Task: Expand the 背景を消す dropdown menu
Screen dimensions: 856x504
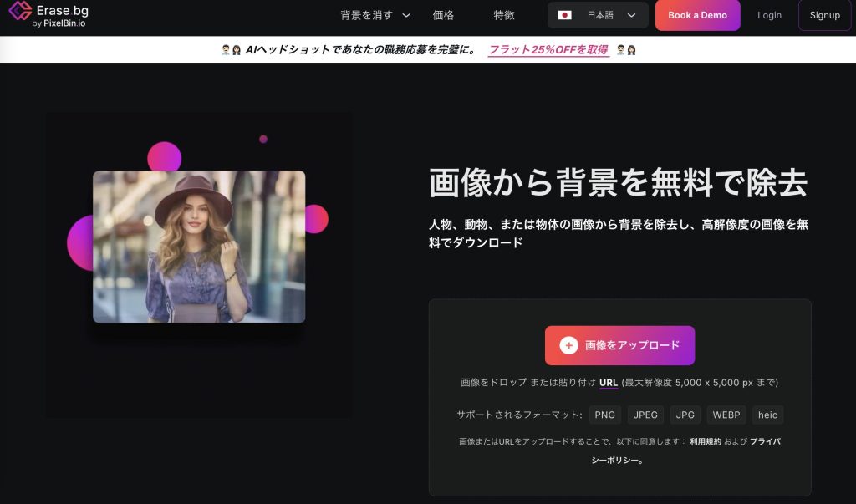Action: [375, 15]
